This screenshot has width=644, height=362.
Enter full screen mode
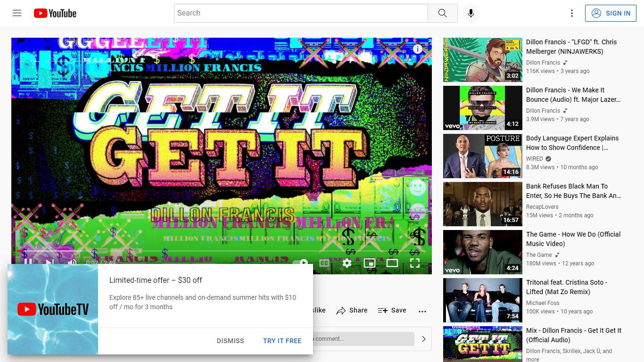coord(415,263)
